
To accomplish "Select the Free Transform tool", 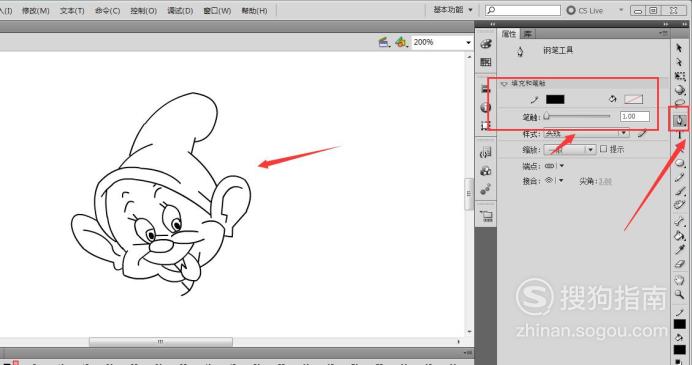I will [680, 76].
